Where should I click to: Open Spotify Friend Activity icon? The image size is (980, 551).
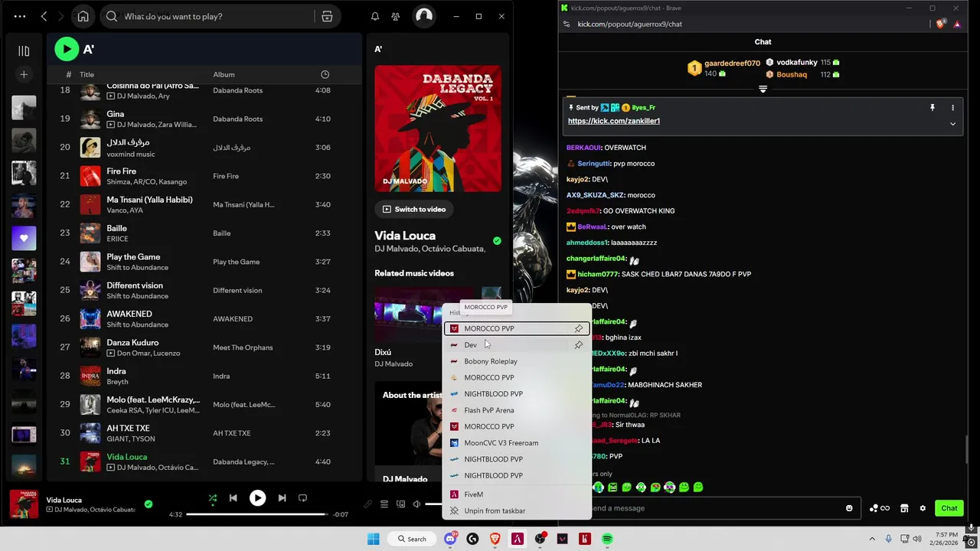point(395,16)
